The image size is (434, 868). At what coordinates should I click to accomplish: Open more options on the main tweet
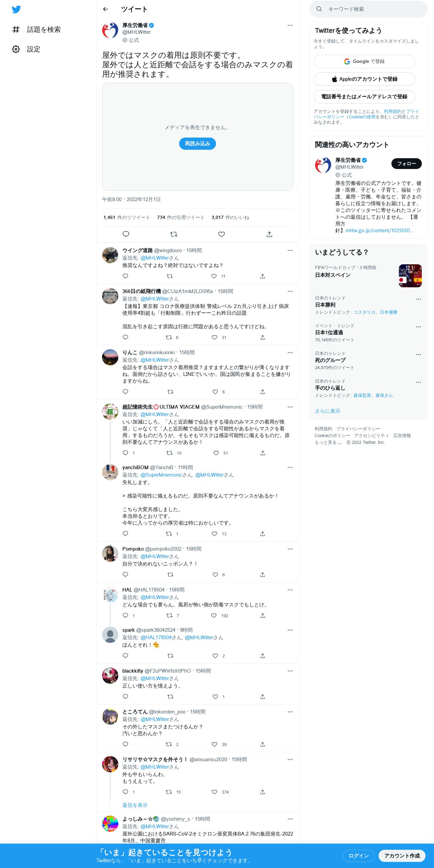[290, 25]
